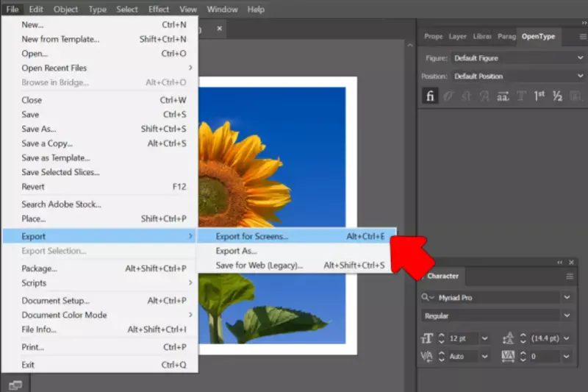Viewport: 588px width, 392px height.
Task: Close the open document tab
Action: coord(219,29)
